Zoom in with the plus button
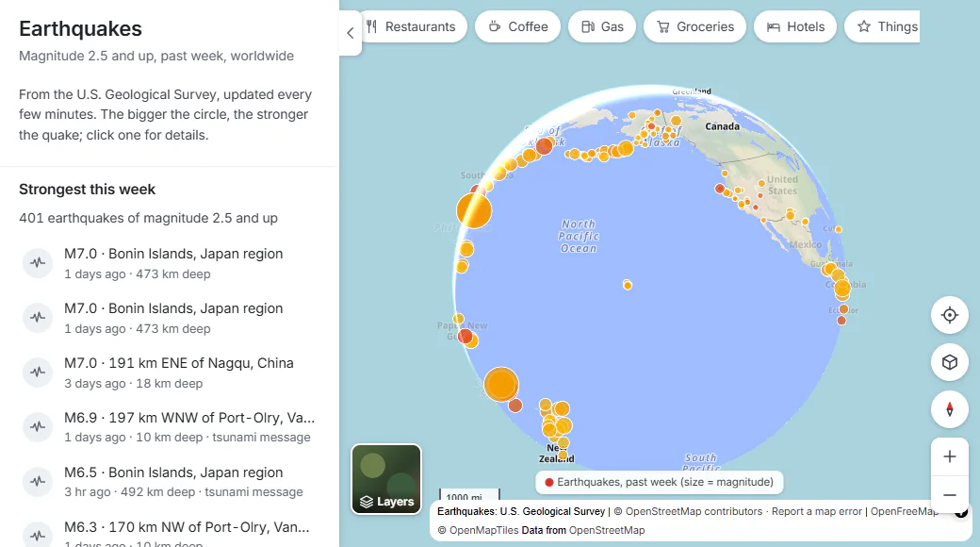 click(x=950, y=456)
